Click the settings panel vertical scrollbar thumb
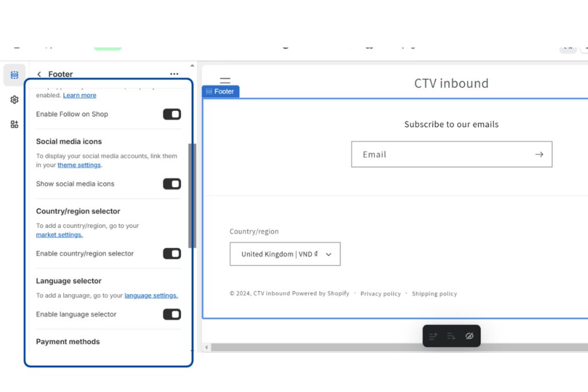 coord(192,196)
